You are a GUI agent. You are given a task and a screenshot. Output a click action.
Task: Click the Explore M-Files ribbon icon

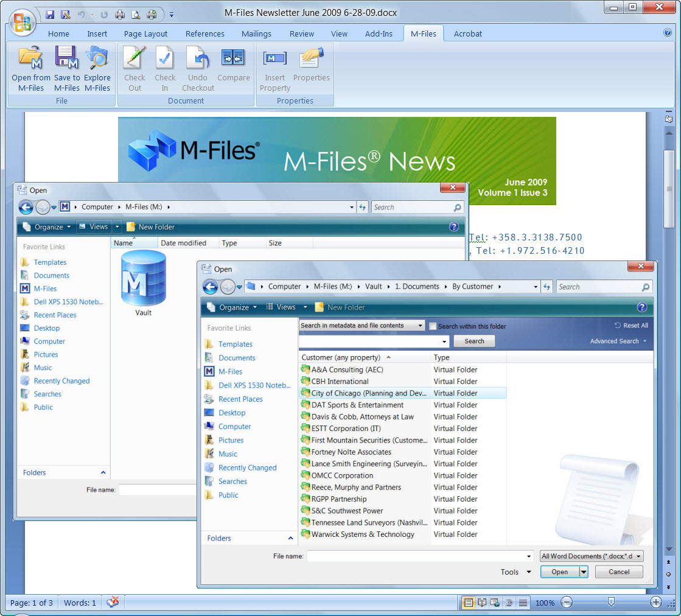[97, 58]
